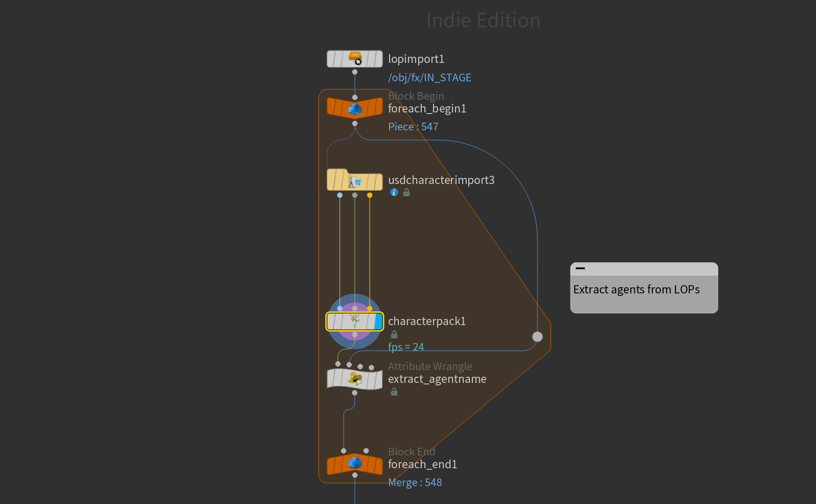Image resolution: width=816 pixels, height=504 pixels.
Task: Click the 'Piece : 547' label
Action: pyautogui.click(x=413, y=127)
